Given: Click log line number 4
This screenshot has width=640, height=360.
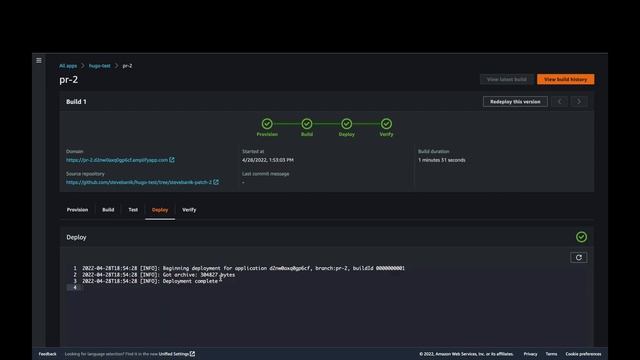Looking at the screenshot, I should [75, 288].
